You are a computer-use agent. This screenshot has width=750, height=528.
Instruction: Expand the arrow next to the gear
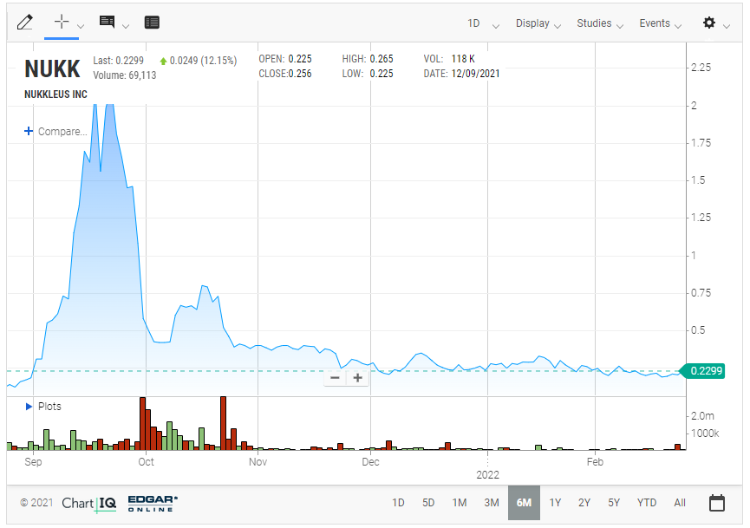(x=726, y=26)
